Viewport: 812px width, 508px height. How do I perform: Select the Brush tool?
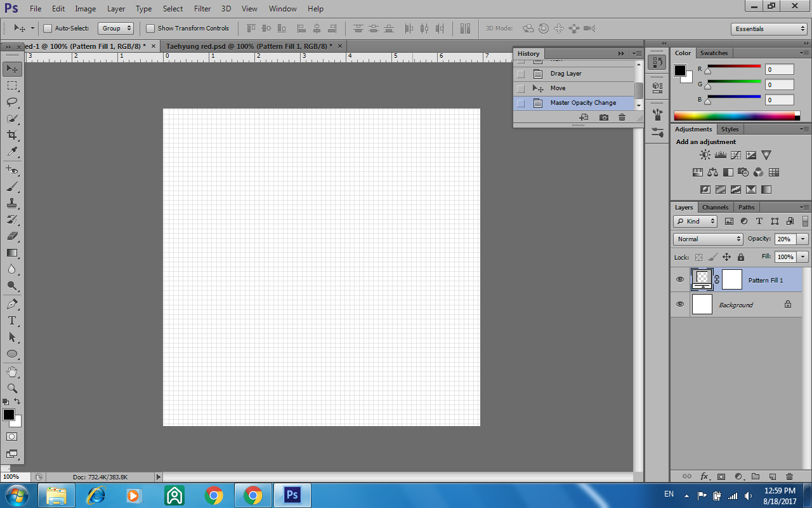tap(12, 187)
